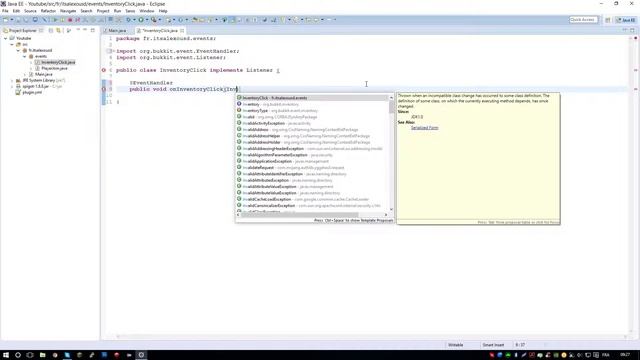
Task: Open the Run menu
Action: coord(117,11)
